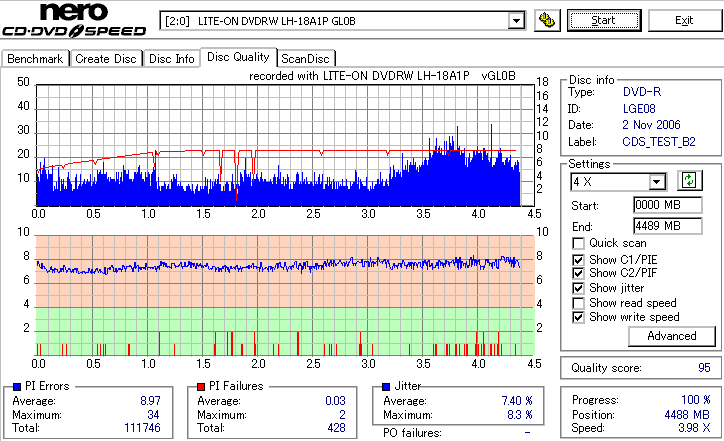This screenshot has height=441, width=724.
Task: Click the green refresh icon in Settings
Action: click(x=689, y=181)
